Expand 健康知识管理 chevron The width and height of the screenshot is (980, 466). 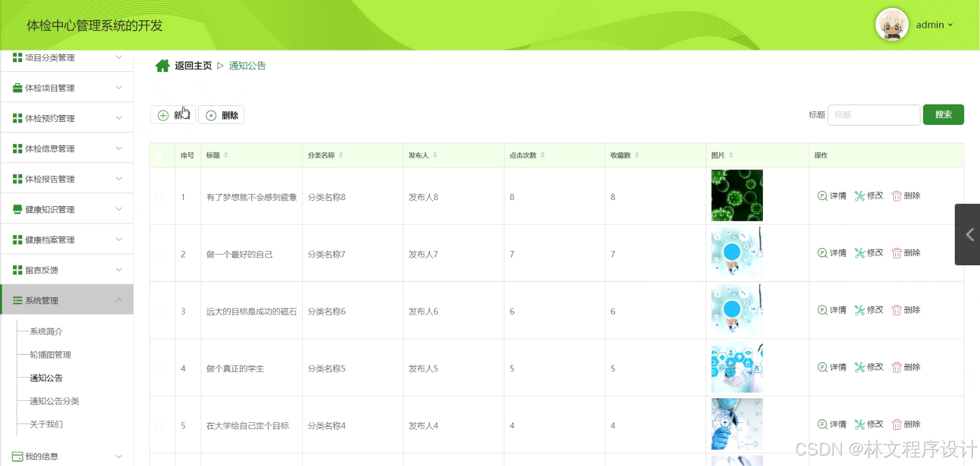click(x=119, y=209)
